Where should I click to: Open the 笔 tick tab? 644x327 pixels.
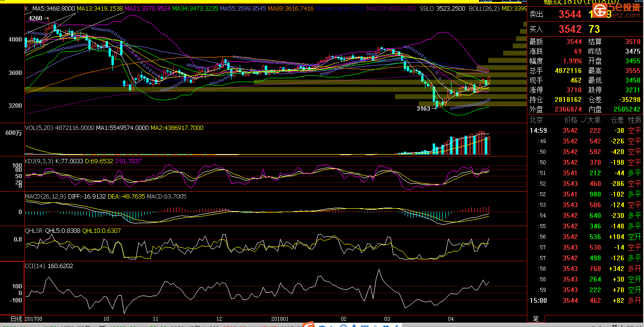point(535,319)
